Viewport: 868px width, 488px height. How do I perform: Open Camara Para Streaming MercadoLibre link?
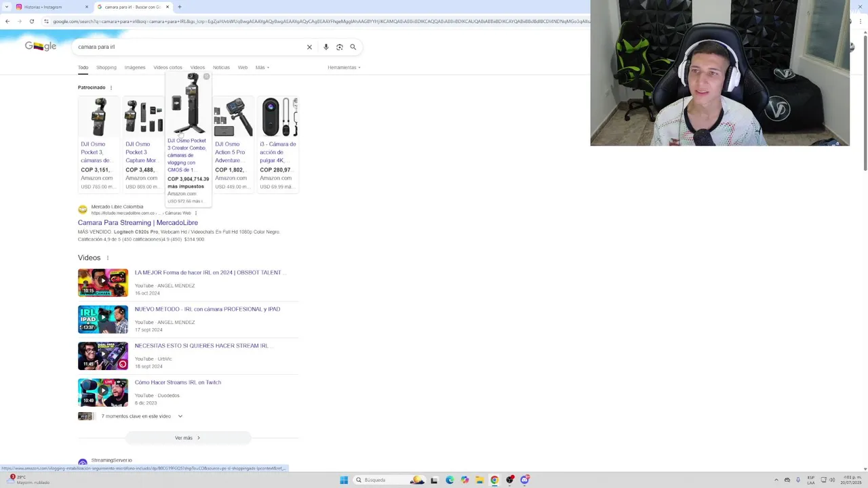click(138, 222)
